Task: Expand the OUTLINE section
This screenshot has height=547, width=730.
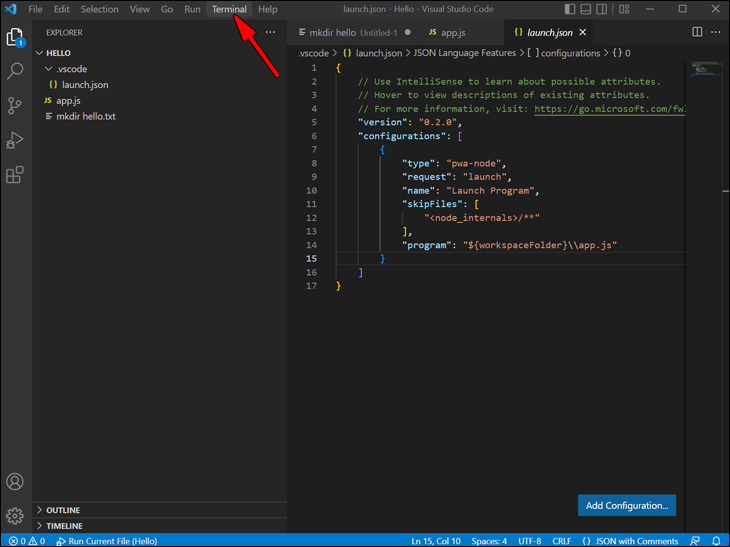Action: [x=62, y=510]
